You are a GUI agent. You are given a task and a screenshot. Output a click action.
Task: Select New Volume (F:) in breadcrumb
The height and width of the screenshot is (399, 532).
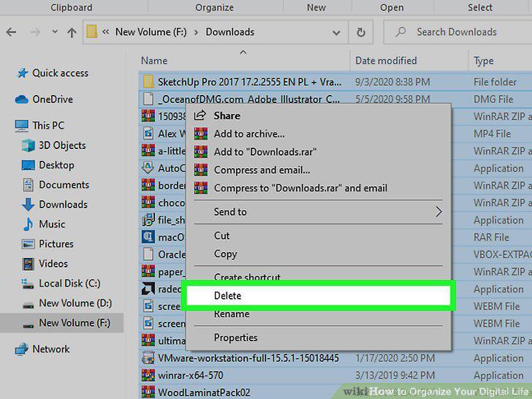(151, 32)
